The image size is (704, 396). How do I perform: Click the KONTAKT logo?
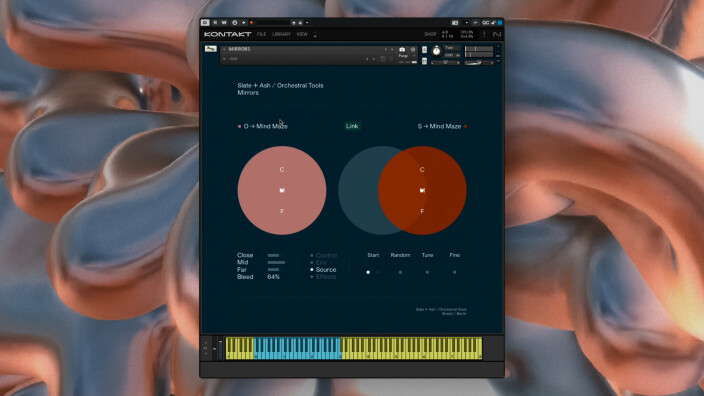click(227, 34)
